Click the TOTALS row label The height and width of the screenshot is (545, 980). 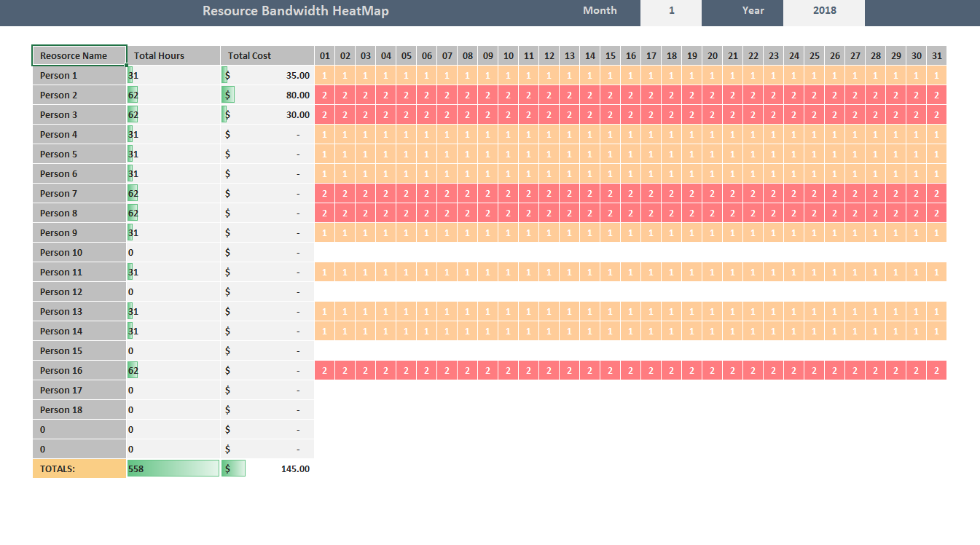coord(79,468)
